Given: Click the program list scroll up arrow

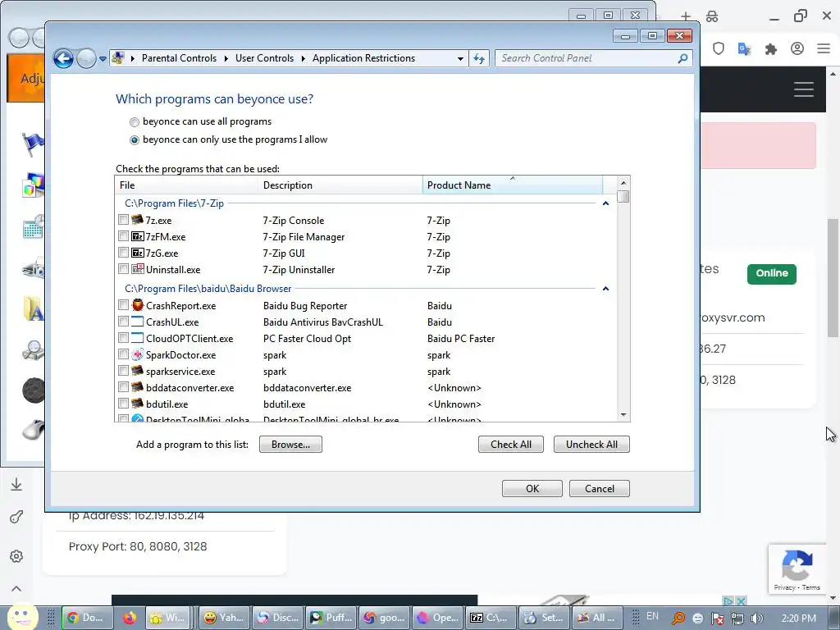Looking at the screenshot, I should coord(623,183).
